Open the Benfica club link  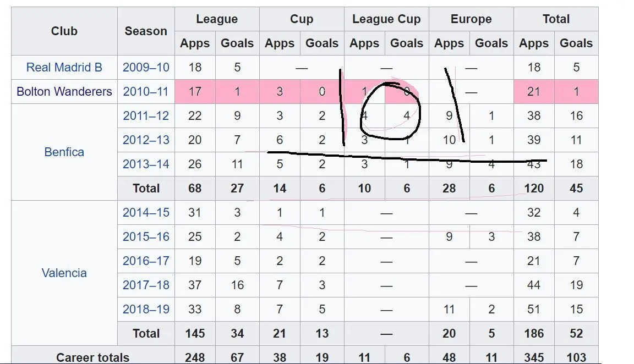pos(64,152)
